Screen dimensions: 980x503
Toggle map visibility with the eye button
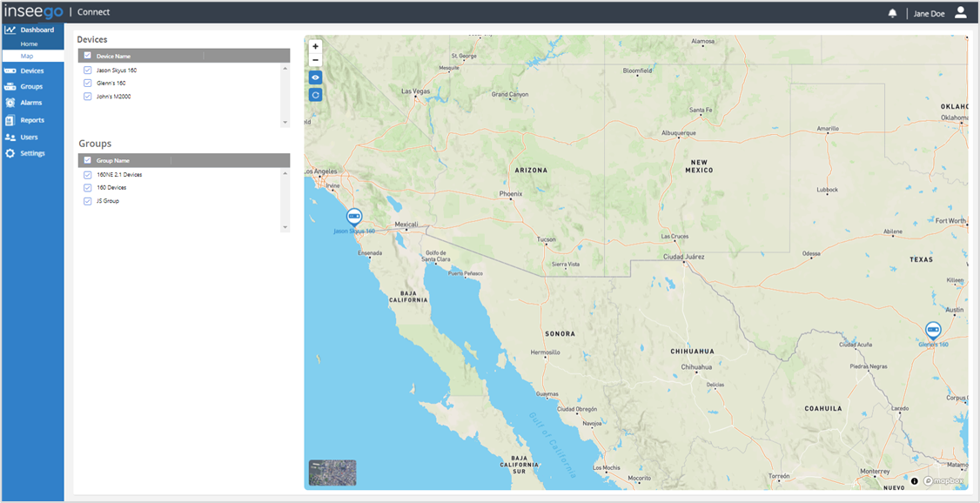tap(316, 77)
